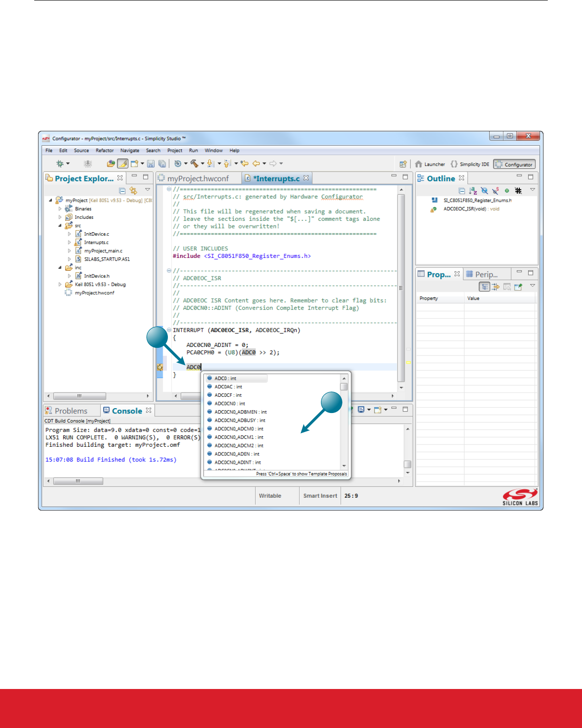Open the Project menu
Image resolution: width=582 pixels, height=728 pixels.
click(175, 150)
